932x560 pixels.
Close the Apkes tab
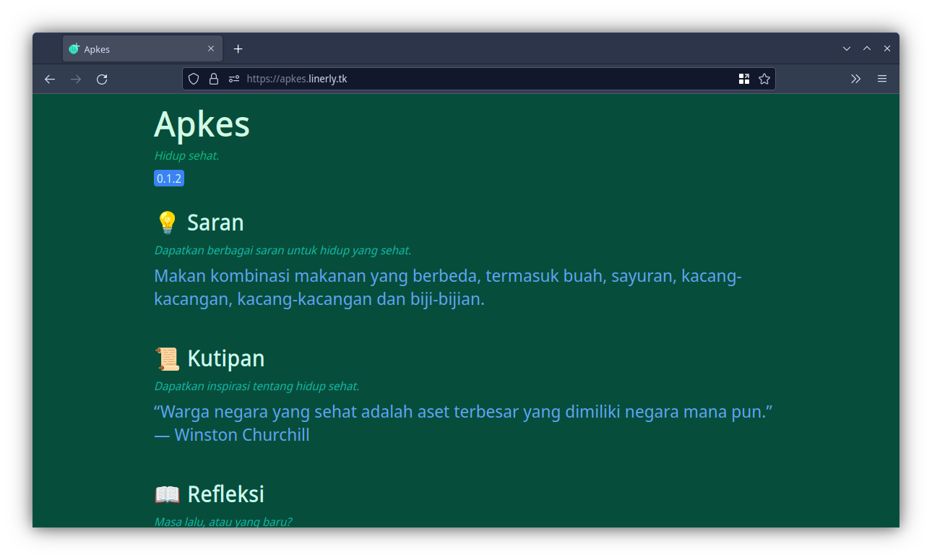click(x=211, y=49)
